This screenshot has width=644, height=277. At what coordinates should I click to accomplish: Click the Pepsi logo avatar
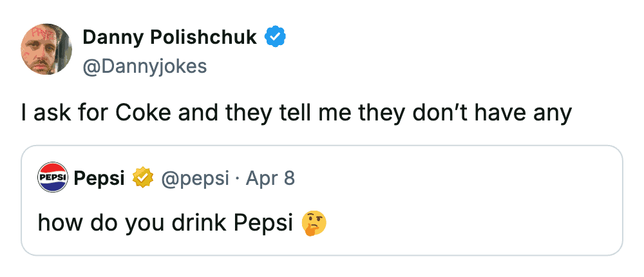(52, 178)
